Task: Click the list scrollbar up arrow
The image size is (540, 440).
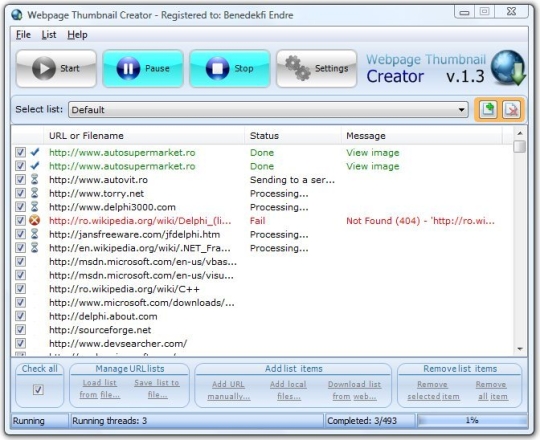Action: coord(520,133)
